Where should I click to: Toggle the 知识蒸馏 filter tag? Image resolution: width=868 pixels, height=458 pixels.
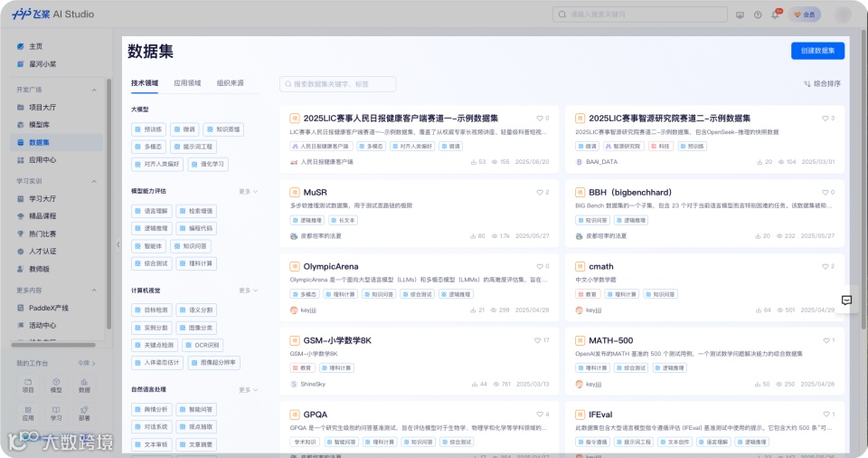(x=223, y=129)
